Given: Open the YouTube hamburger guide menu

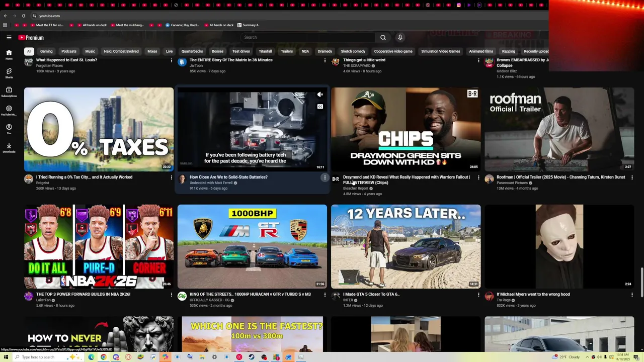Looking at the screenshot, I should click(x=9, y=38).
